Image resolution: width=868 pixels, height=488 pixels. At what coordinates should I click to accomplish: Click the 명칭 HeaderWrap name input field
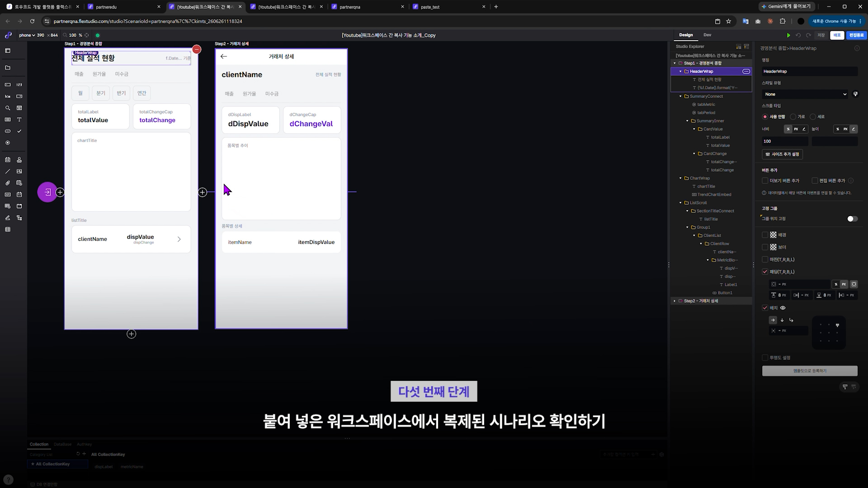click(810, 71)
